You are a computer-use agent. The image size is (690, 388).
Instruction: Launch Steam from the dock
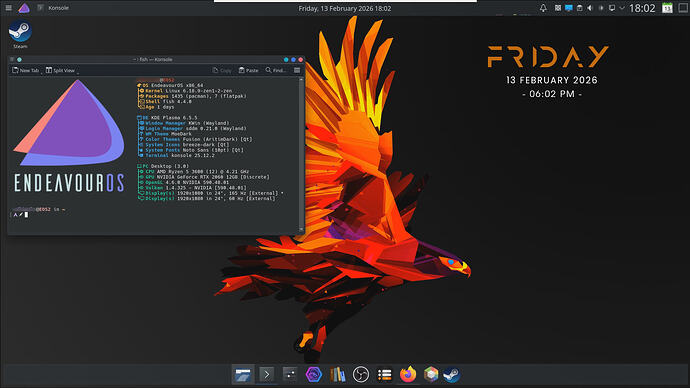[x=451, y=374]
